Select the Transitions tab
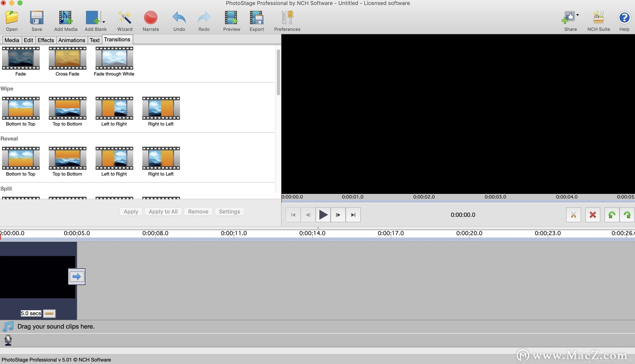The width and height of the screenshot is (635, 364). pos(117,39)
